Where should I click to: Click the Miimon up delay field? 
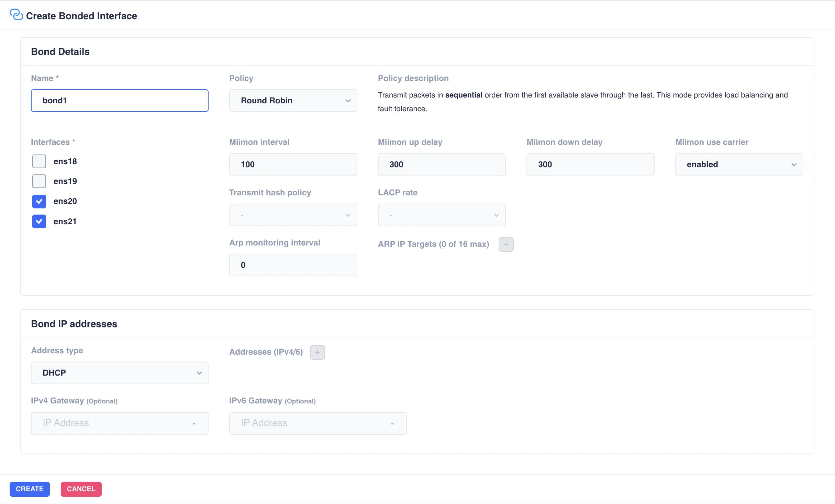442,164
